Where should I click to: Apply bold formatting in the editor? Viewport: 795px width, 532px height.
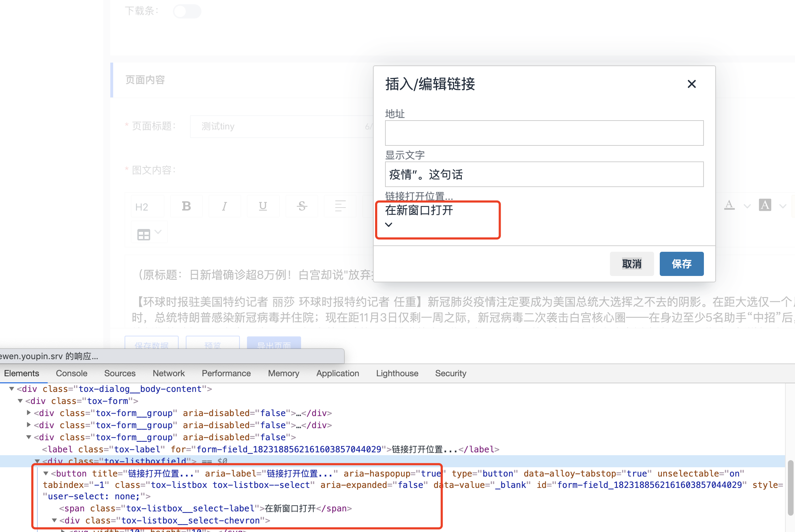pyautogui.click(x=186, y=206)
